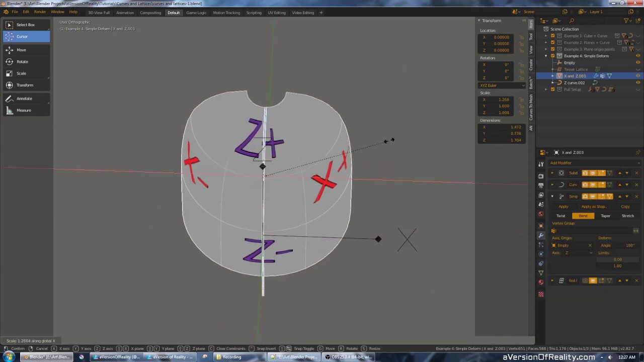
Task: Select Taper deform mode
Action: pos(605,216)
